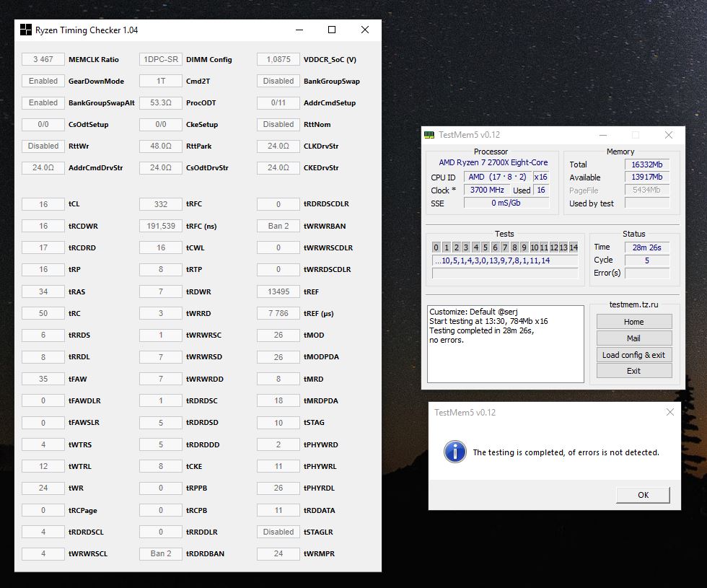Click the Ryzen Timing Checker app icon
The image size is (707, 588).
pyautogui.click(x=26, y=30)
